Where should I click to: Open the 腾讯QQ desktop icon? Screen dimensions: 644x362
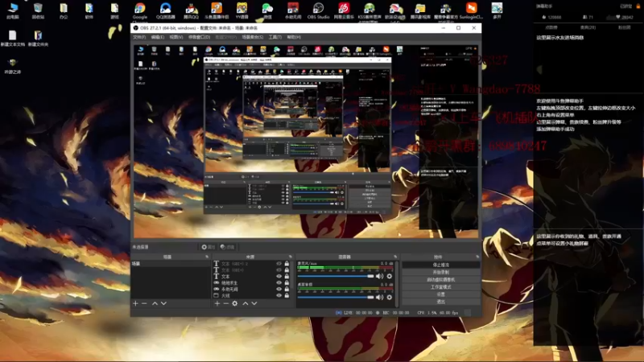point(191,10)
